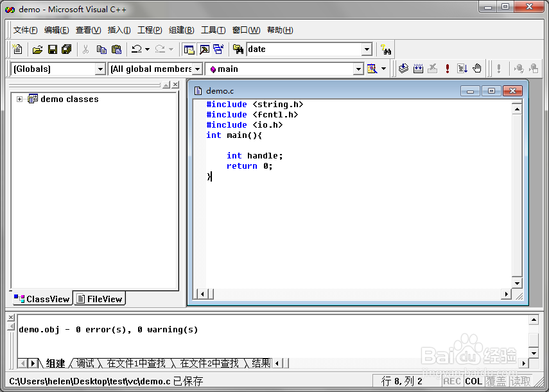
Task: Click inside the date find input field
Action: click(x=304, y=49)
